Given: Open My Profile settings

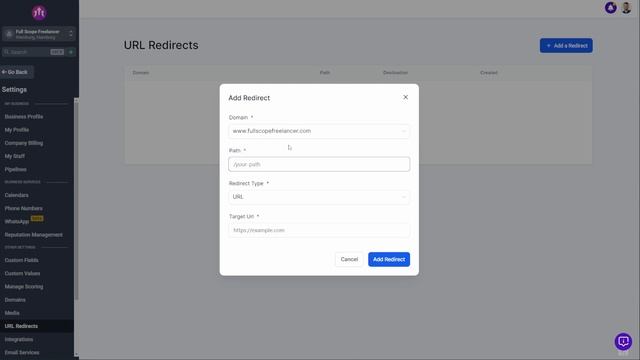Looking at the screenshot, I should (17, 130).
